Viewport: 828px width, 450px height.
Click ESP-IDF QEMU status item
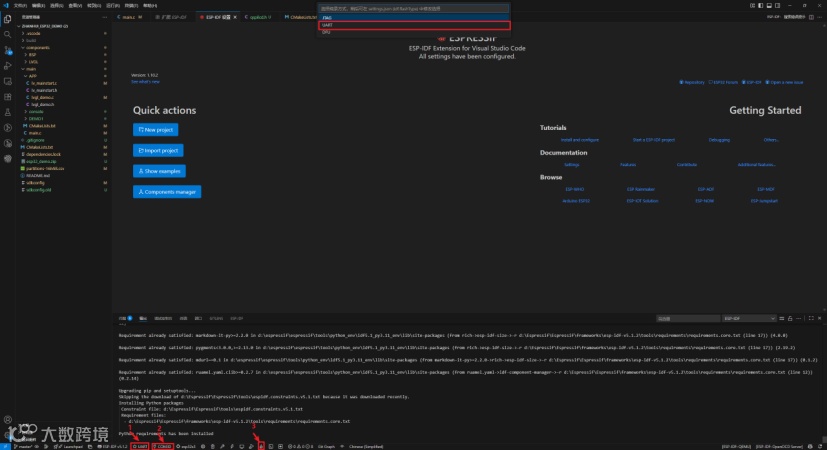(737, 446)
